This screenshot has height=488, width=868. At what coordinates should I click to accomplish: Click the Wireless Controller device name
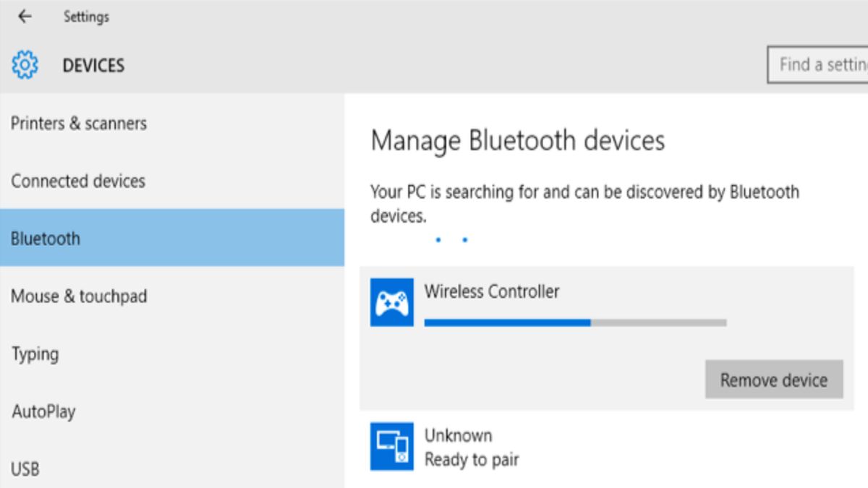pyautogui.click(x=492, y=291)
